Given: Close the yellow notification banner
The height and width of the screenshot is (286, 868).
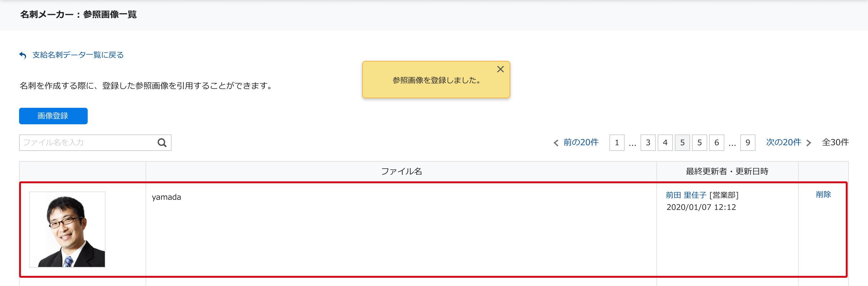Looking at the screenshot, I should [500, 69].
